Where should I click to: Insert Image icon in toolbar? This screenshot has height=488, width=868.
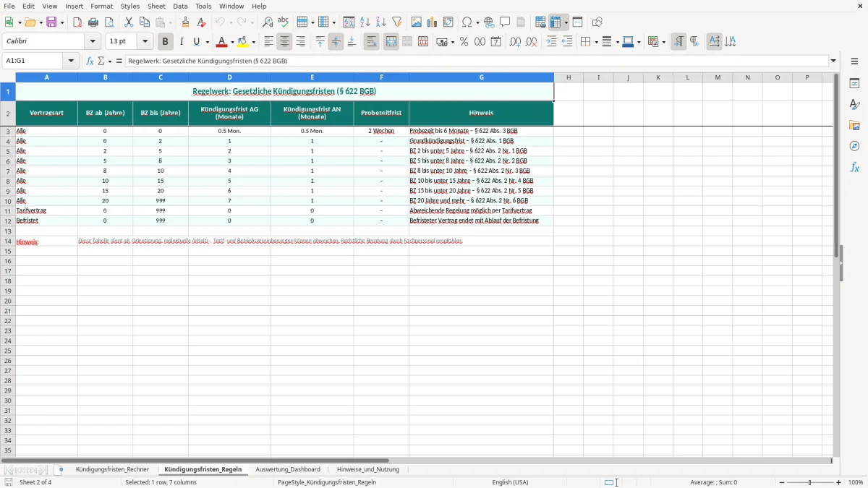(417, 22)
